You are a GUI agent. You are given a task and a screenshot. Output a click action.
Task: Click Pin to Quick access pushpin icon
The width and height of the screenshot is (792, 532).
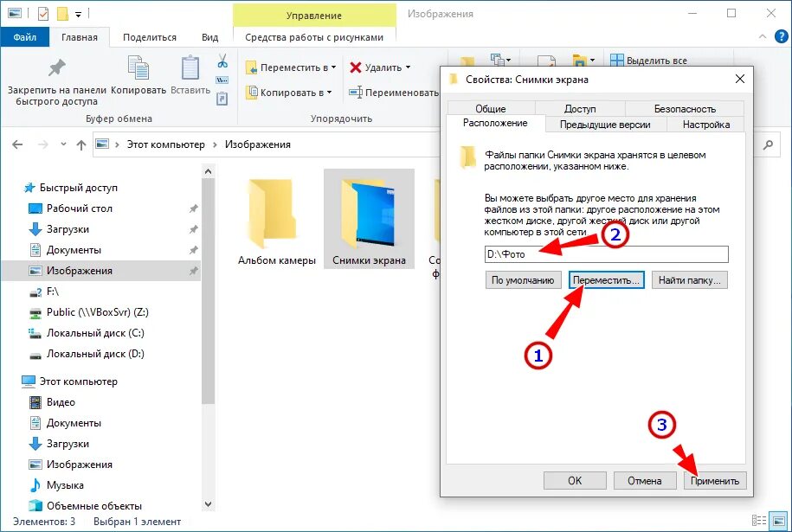click(56, 68)
